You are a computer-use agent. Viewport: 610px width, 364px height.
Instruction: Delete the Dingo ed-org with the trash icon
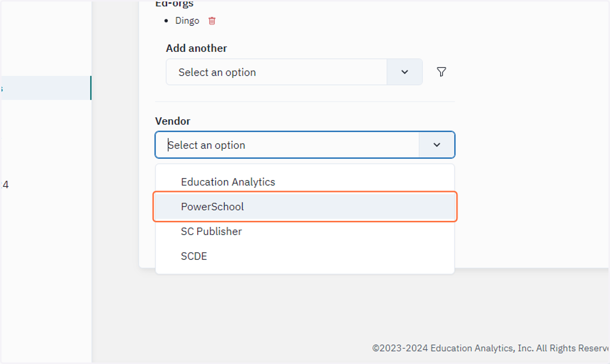tap(212, 21)
